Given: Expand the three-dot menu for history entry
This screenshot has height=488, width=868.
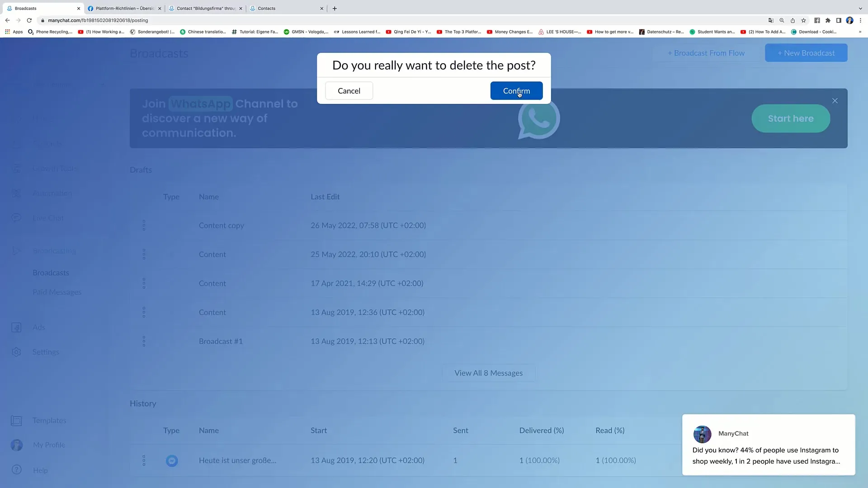Looking at the screenshot, I should 144,460.
